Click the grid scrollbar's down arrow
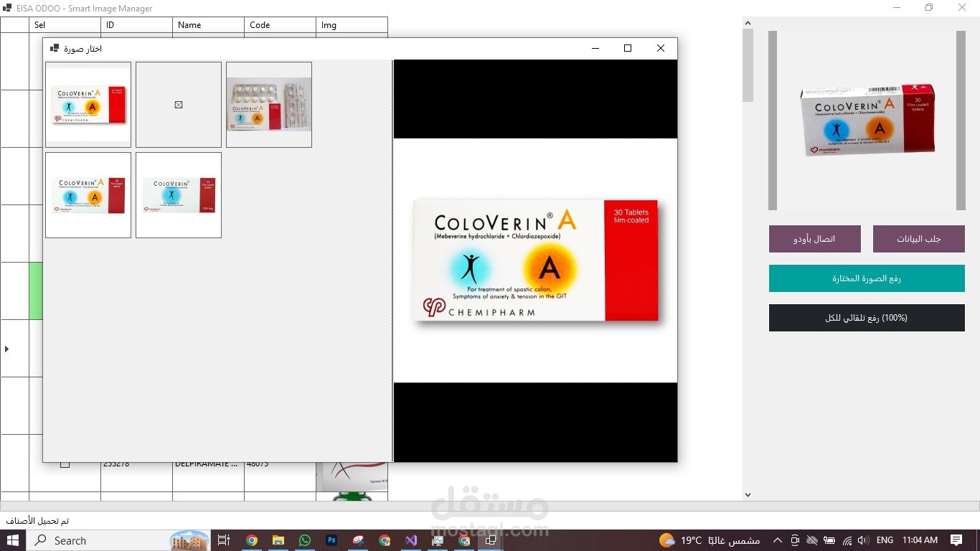This screenshot has height=551, width=980. tap(748, 494)
